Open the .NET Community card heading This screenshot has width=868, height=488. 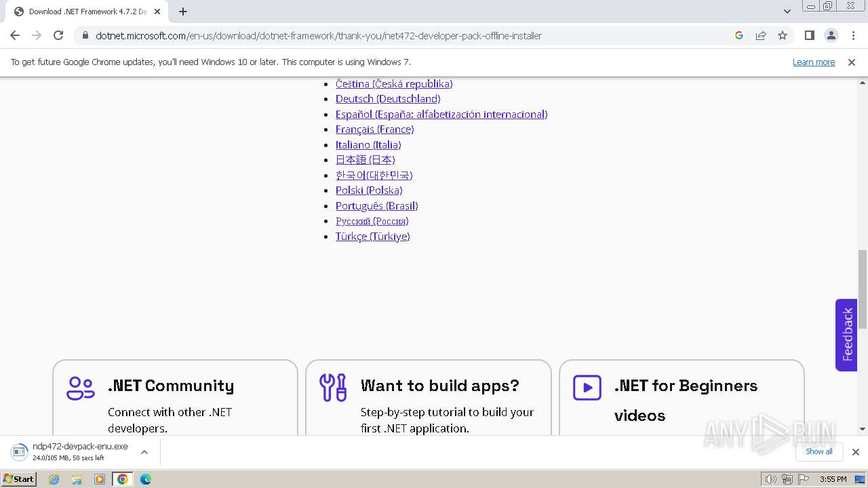(x=171, y=386)
